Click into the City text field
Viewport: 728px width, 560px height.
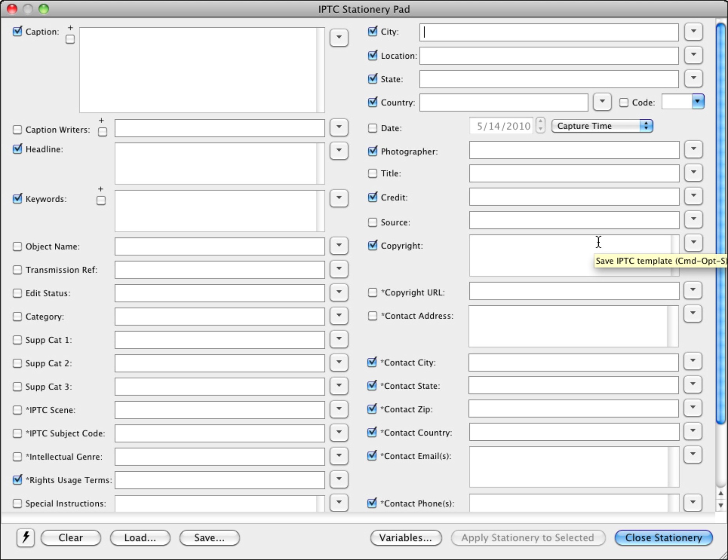[549, 32]
